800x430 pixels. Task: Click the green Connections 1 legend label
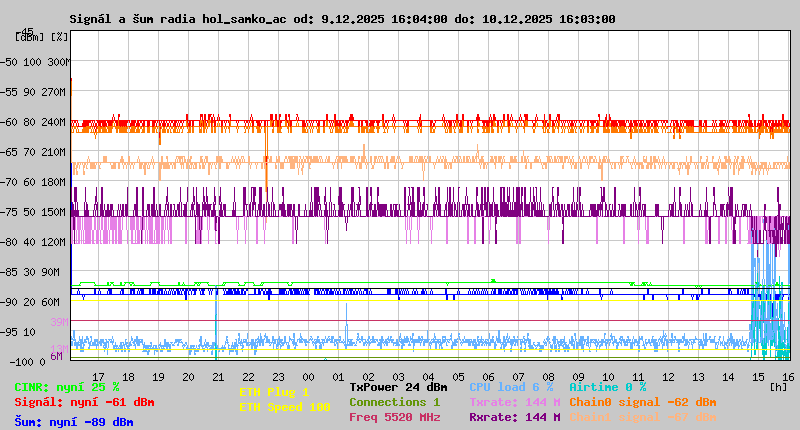click(394, 402)
